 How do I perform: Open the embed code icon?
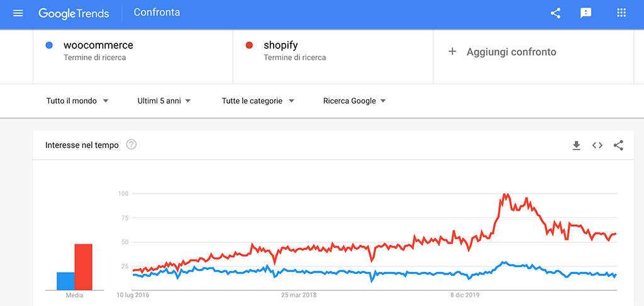tap(597, 145)
